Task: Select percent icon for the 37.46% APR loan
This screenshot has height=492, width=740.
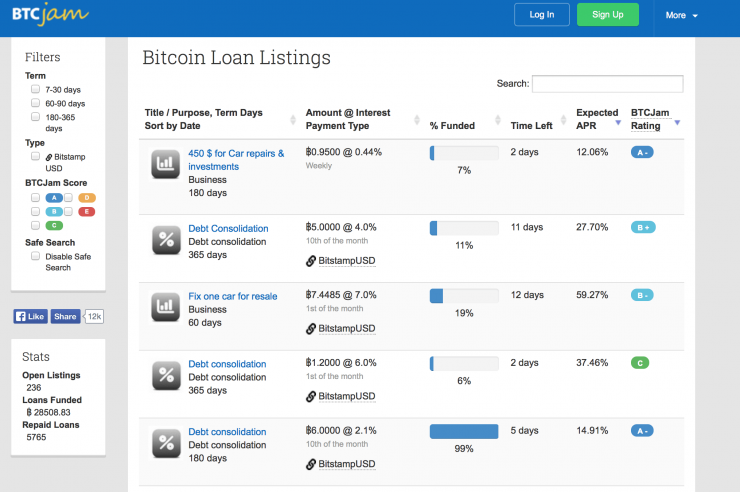Action: coord(166,375)
